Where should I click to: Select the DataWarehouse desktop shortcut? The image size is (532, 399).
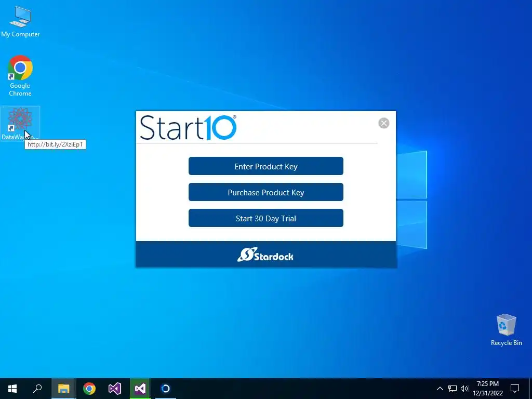20,124
